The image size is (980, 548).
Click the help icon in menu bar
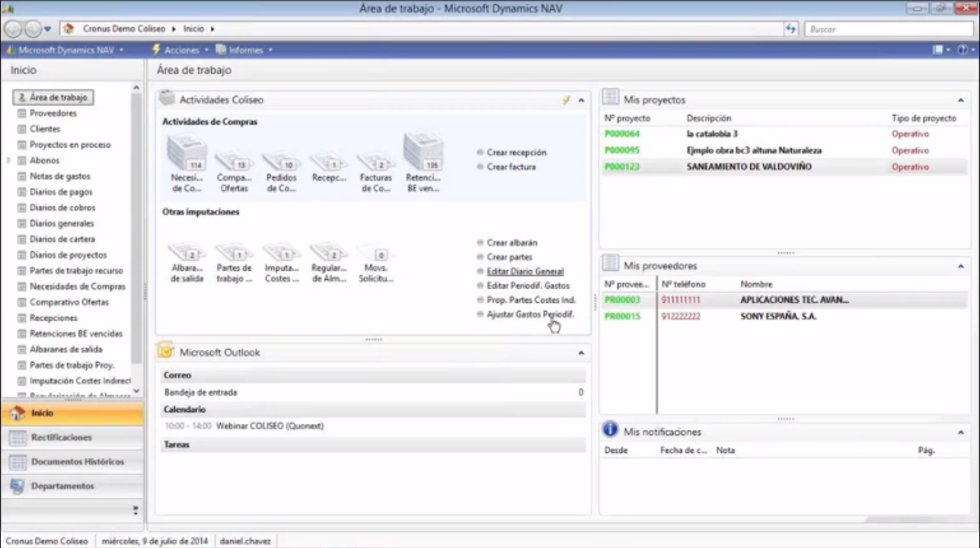click(962, 50)
